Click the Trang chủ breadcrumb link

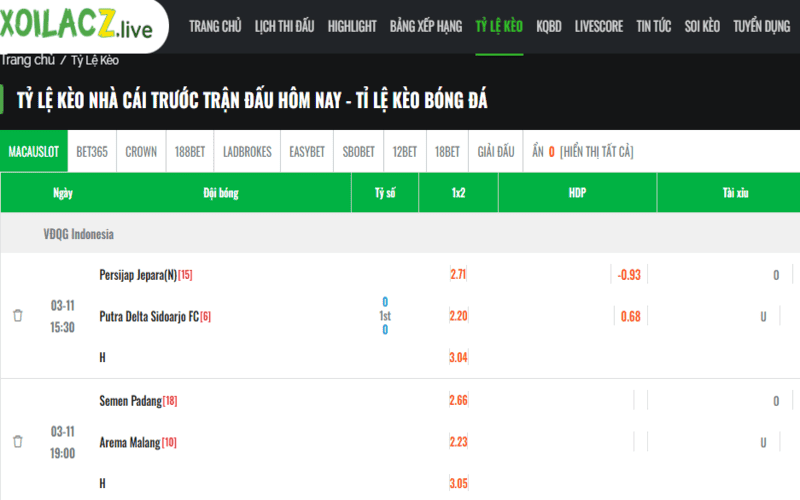tap(28, 60)
